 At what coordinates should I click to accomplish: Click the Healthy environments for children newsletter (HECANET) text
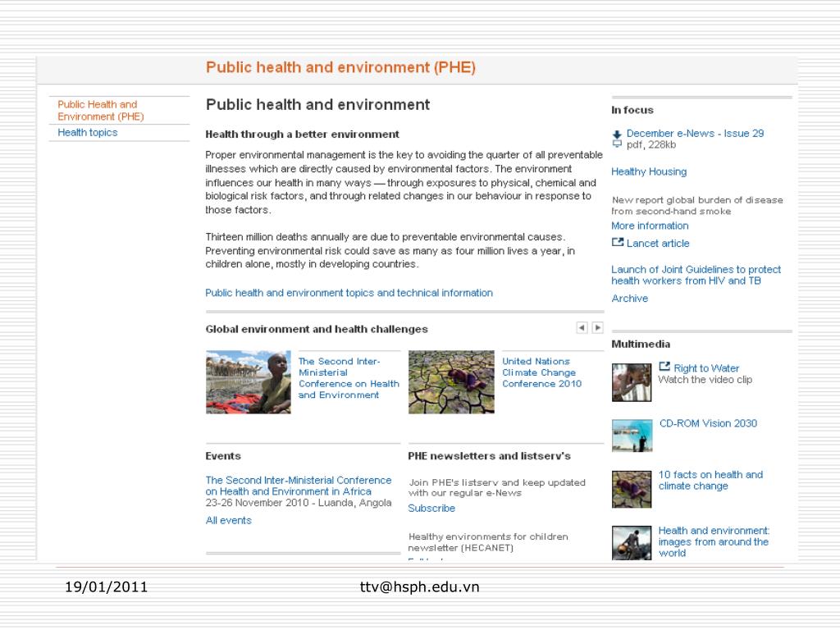488,542
